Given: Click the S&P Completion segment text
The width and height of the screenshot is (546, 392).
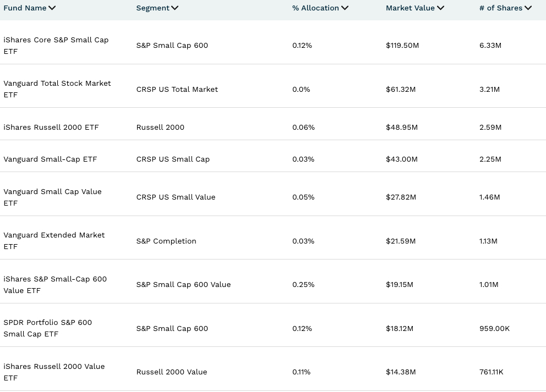Looking at the screenshot, I should coord(166,241).
